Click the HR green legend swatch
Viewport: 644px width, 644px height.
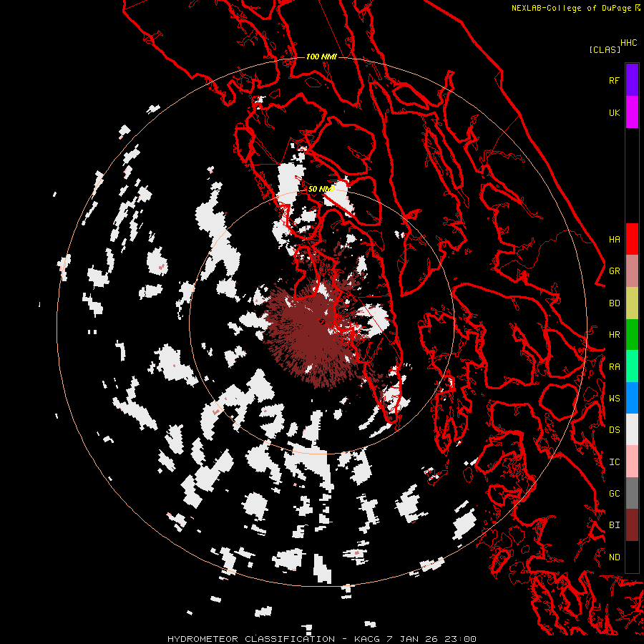pyautogui.click(x=632, y=334)
